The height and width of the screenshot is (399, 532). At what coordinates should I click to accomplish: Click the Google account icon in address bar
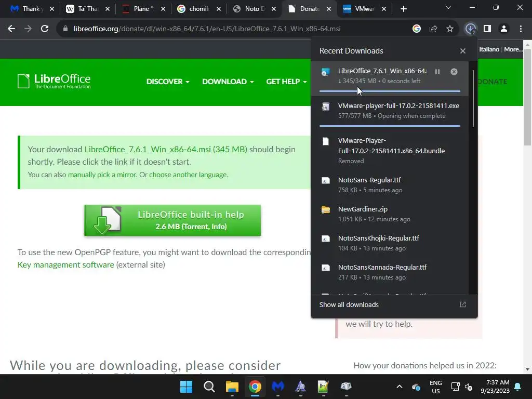pos(417,29)
